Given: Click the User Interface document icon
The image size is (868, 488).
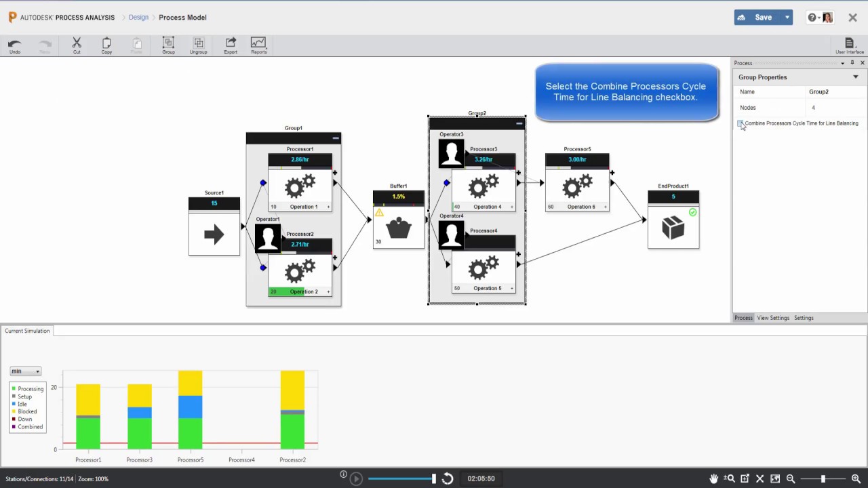Looking at the screenshot, I should pos(849,43).
